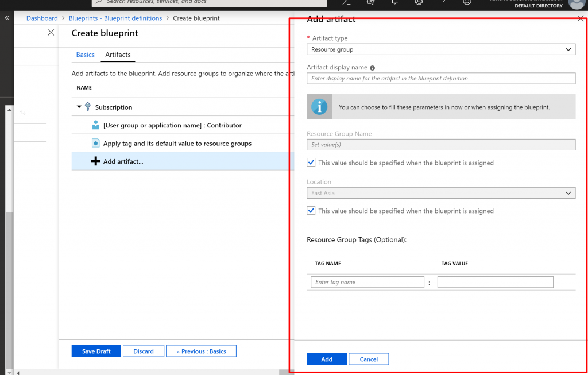
Task: Click the Add button
Action: [x=326, y=359]
